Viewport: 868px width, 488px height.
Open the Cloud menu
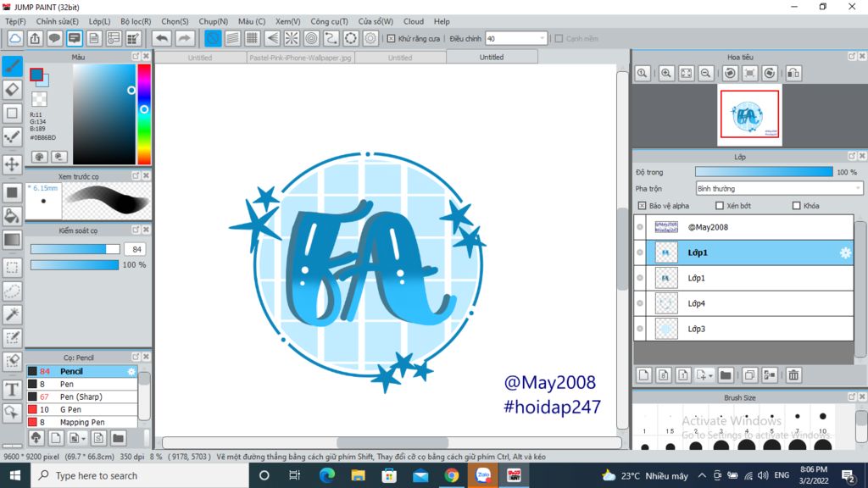(x=413, y=21)
